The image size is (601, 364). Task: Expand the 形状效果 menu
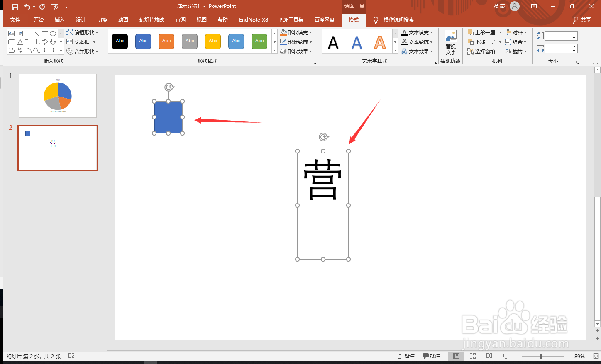pyautogui.click(x=296, y=51)
